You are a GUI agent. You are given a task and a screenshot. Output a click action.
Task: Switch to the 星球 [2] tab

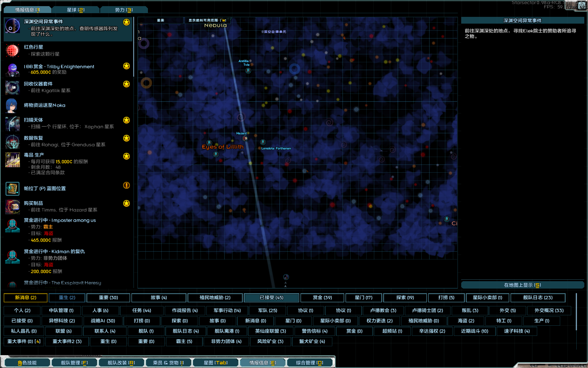76,10
